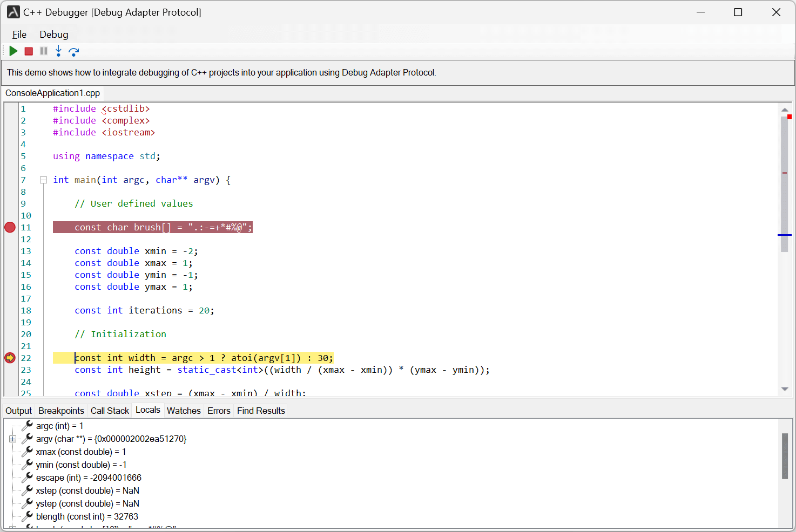Click the wrench icon next to ystep

tap(27, 503)
